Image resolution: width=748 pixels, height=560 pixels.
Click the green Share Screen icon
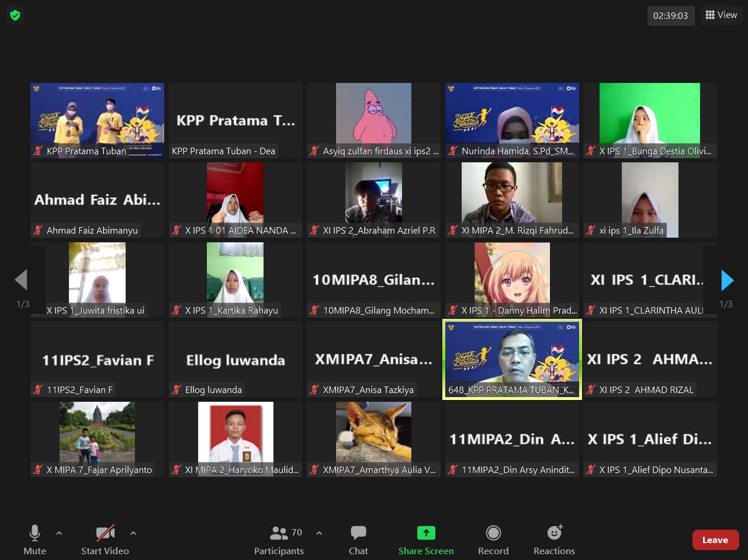point(426,533)
